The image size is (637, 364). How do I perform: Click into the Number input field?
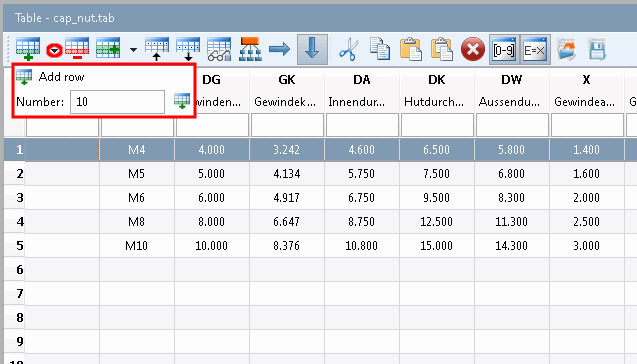point(117,102)
